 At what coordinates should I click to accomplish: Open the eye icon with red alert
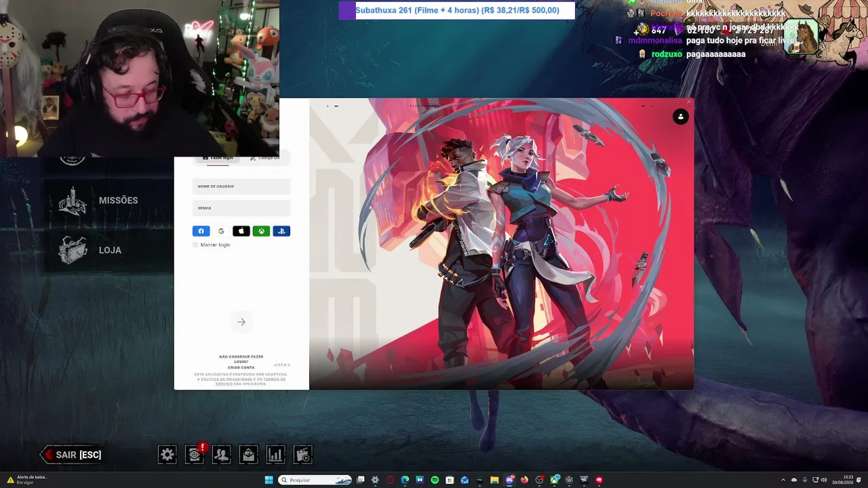(195, 455)
